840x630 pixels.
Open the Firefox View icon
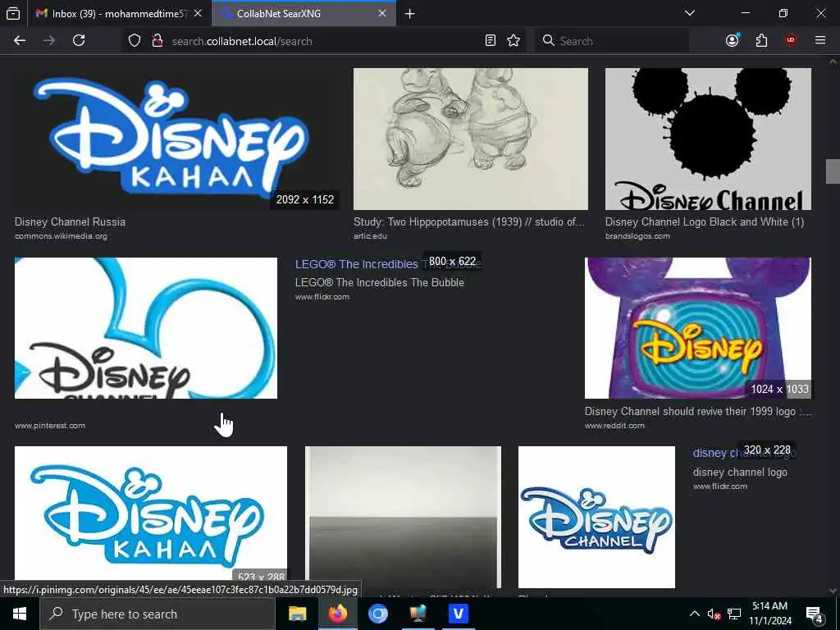(13, 14)
